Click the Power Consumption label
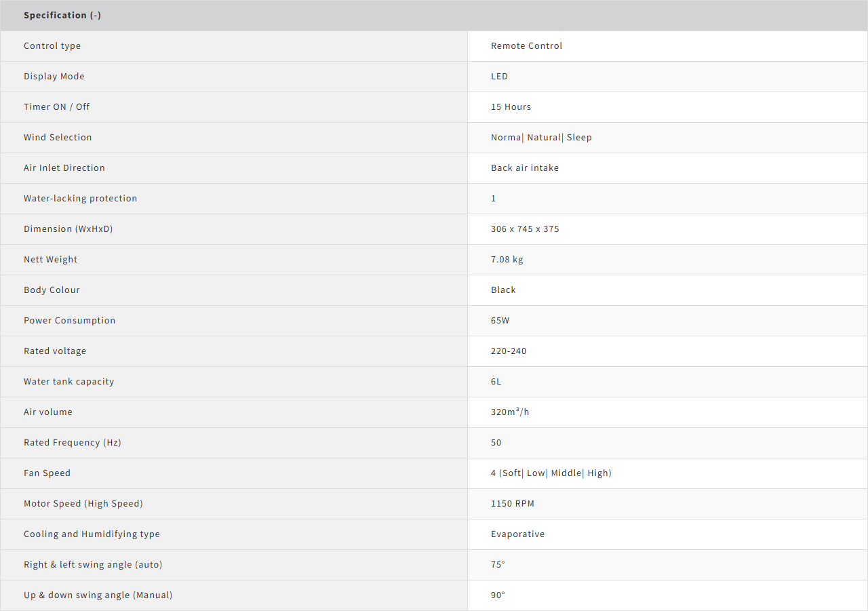The image size is (868, 611). 69,321
